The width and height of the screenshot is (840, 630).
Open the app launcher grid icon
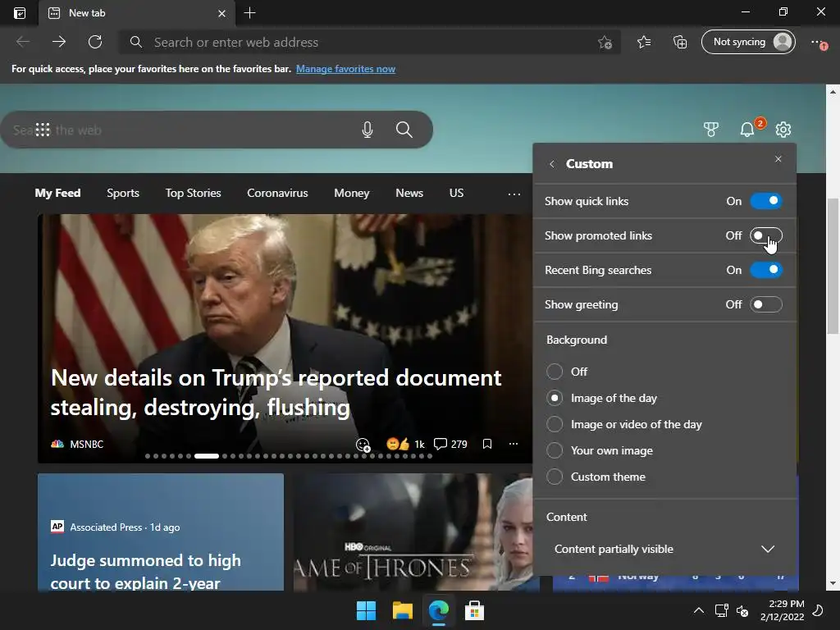pos(43,130)
